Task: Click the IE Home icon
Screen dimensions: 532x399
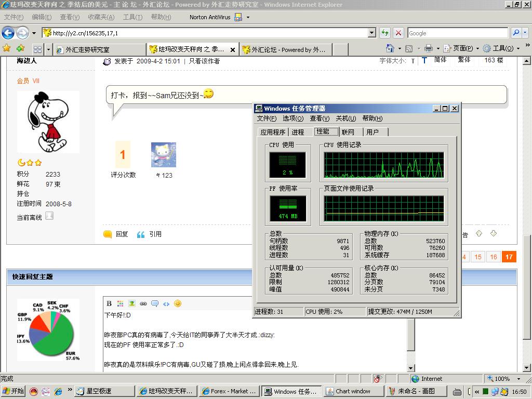Action: click(390, 48)
